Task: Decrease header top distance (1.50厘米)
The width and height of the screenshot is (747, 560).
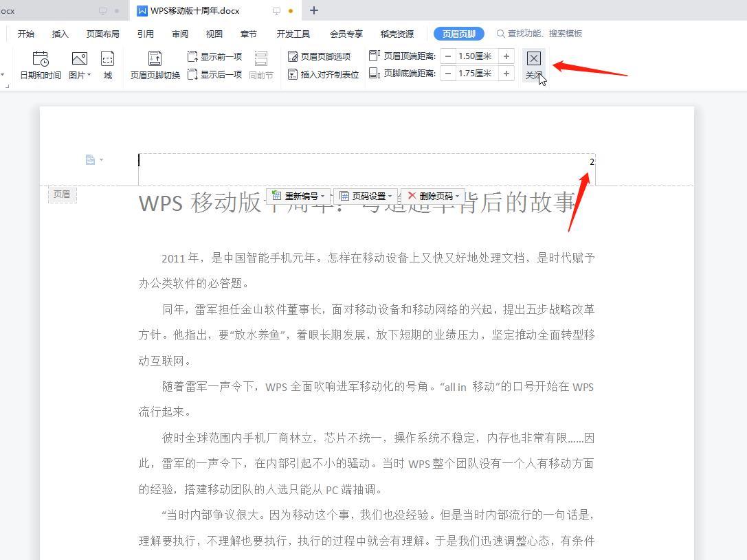Action: [x=448, y=56]
